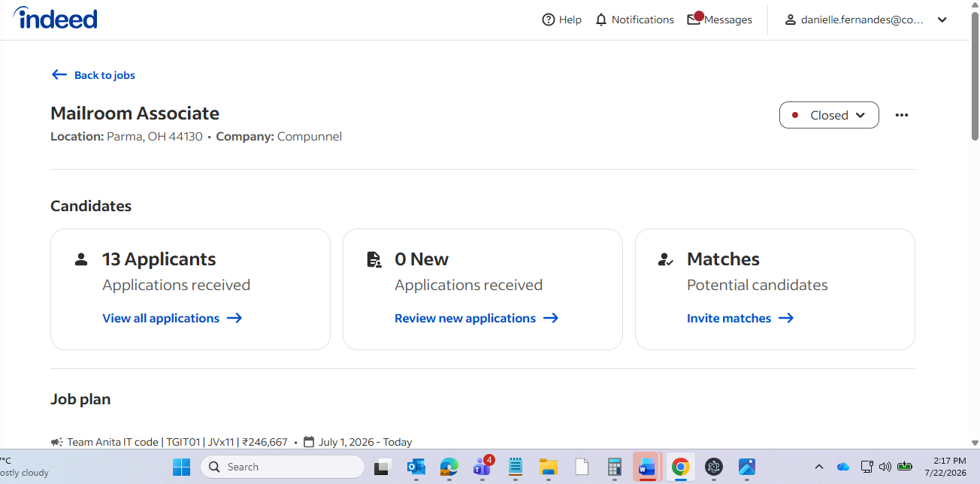Viewport: 980px width, 484px height.
Task: Open the blank document app in the taskbar
Action: pos(581,467)
